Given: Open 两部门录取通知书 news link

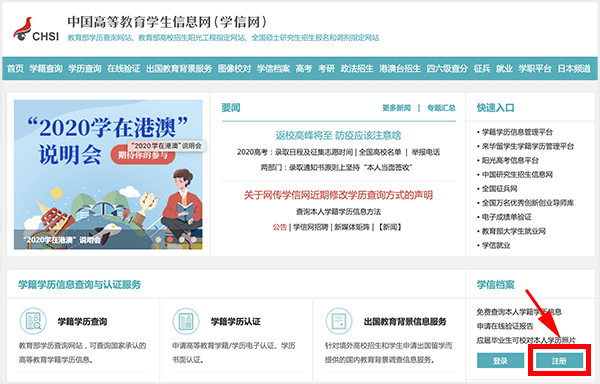Looking at the screenshot, I should [336, 168].
